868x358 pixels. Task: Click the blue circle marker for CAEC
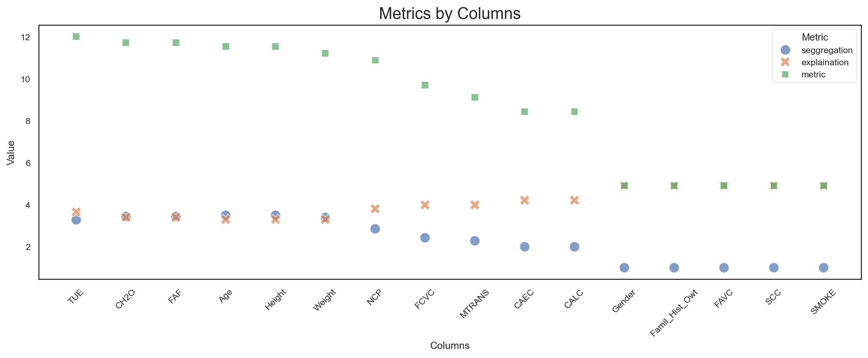point(524,247)
